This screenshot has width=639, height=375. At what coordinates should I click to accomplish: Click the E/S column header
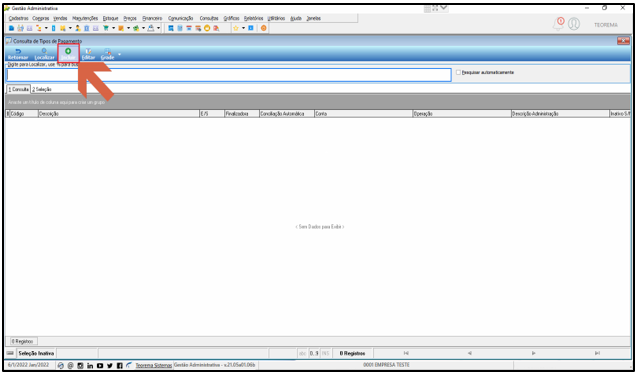click(x=212, y=114)
